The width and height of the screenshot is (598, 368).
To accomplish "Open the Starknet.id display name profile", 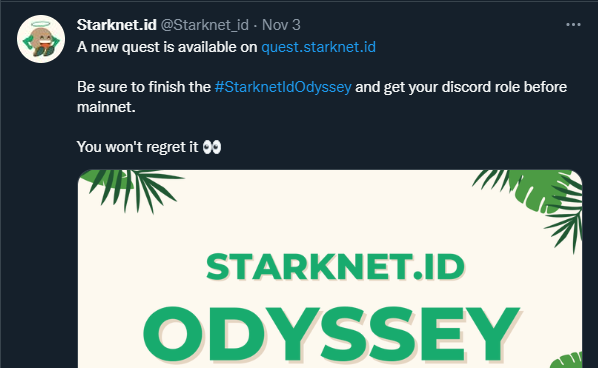I will click(117, 25).
